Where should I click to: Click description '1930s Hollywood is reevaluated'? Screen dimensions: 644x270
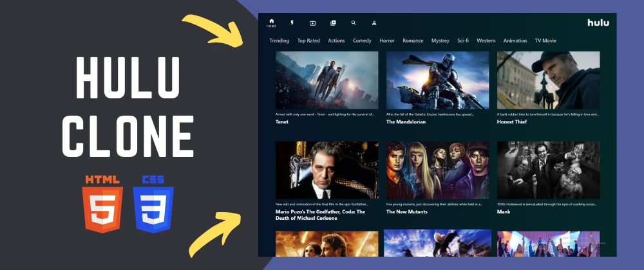coord(546,204)
